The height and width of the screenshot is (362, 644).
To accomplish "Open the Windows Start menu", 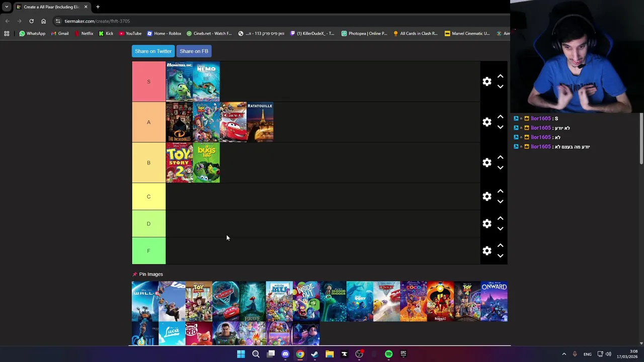I will [x=241, y=354].
